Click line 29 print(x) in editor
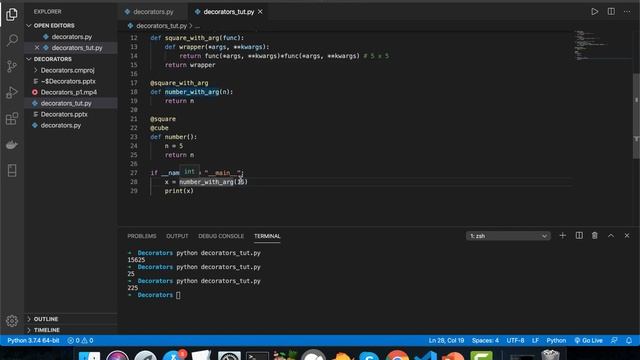The height and width of the screenshot is (360, 640). tap(179, 191)
